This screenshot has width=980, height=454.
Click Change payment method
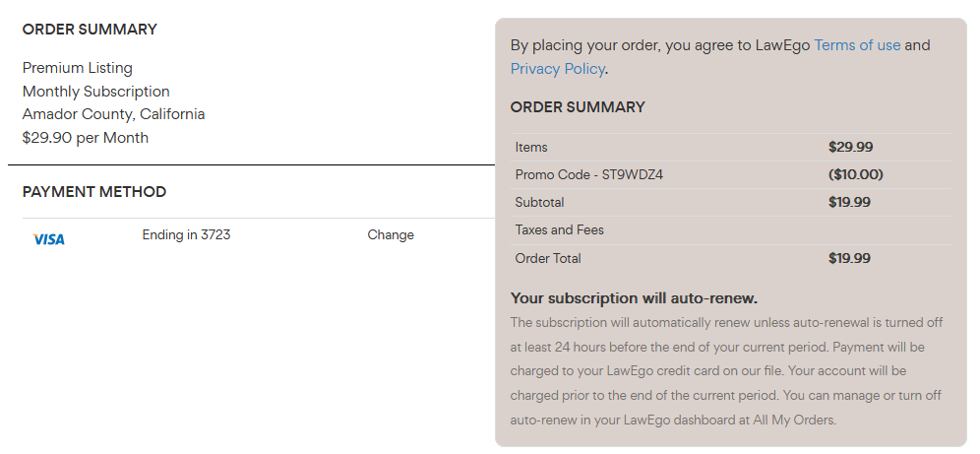391,235
